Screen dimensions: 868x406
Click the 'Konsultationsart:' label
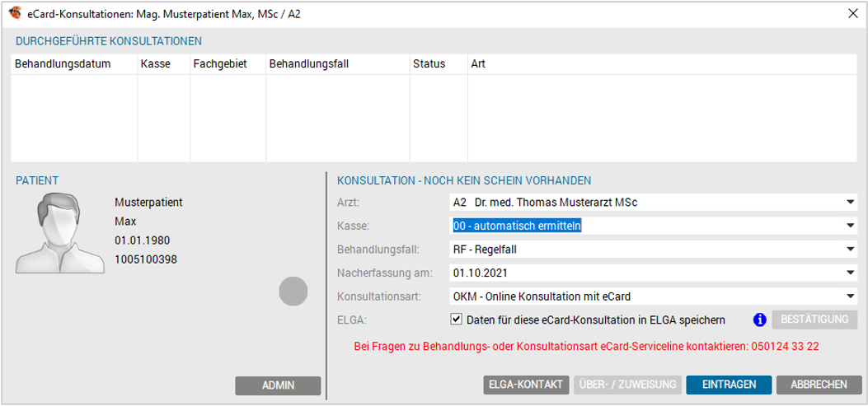379,296
